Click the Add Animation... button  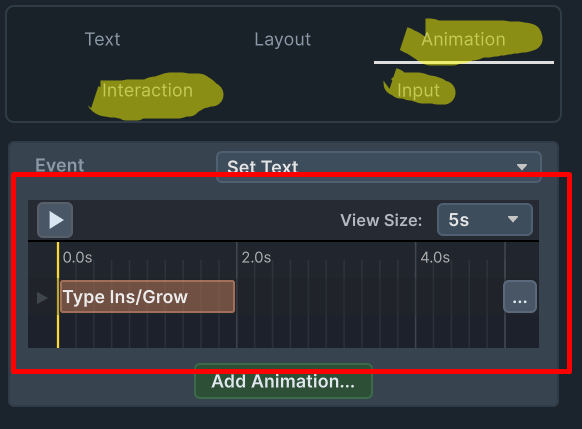283,381
